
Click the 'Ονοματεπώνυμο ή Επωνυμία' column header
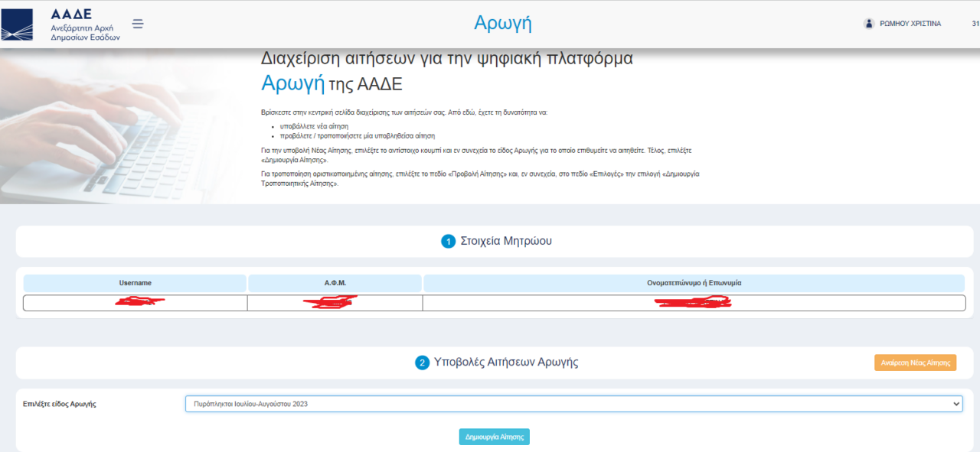[x=694, y=283]
